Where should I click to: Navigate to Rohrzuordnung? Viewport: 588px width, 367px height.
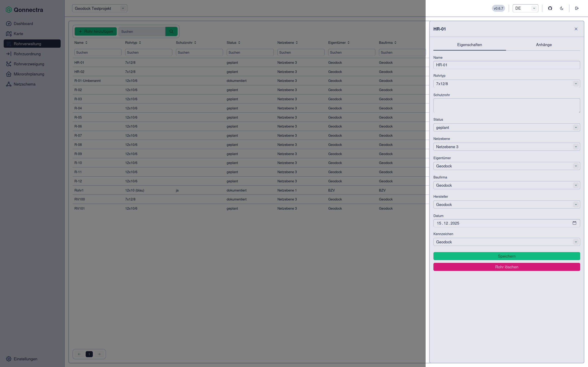coord(27,54)
